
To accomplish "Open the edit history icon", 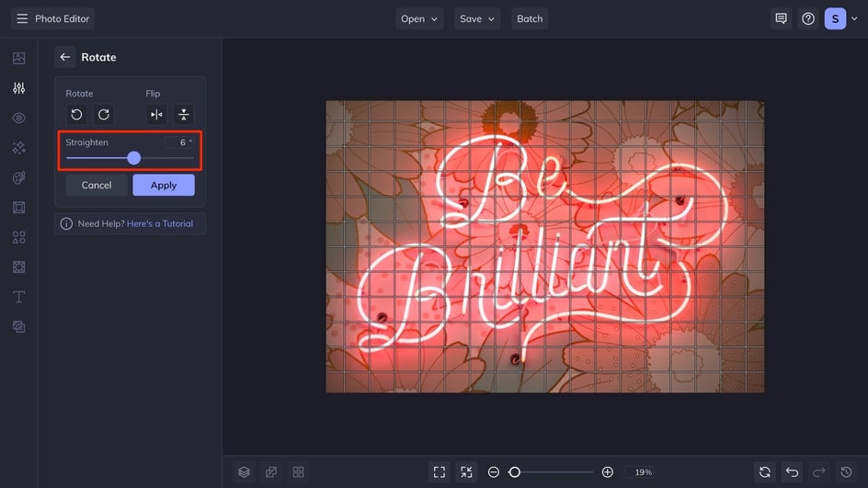I will pos(847,472).
